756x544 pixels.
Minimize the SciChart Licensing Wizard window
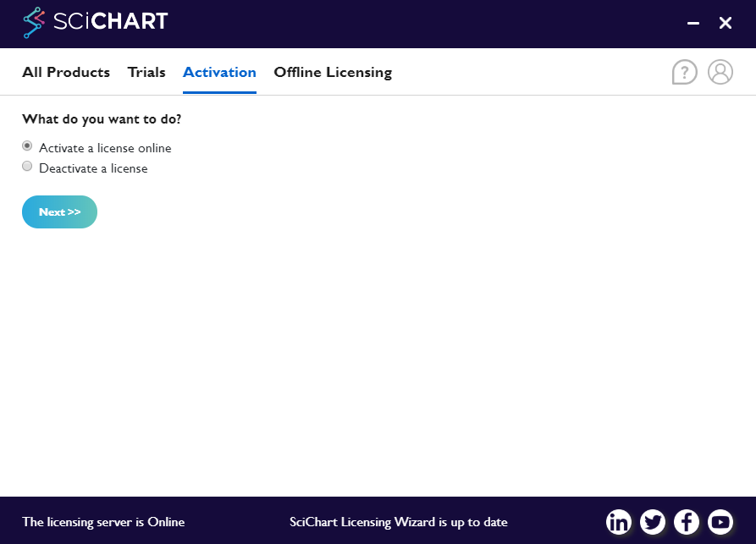[x=693, y=23]
